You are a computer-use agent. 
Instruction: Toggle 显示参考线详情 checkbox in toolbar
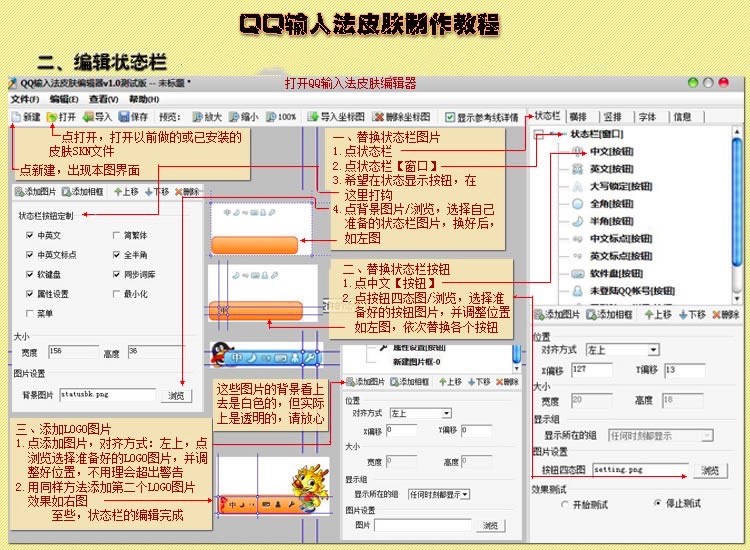(x=450, y=117)
